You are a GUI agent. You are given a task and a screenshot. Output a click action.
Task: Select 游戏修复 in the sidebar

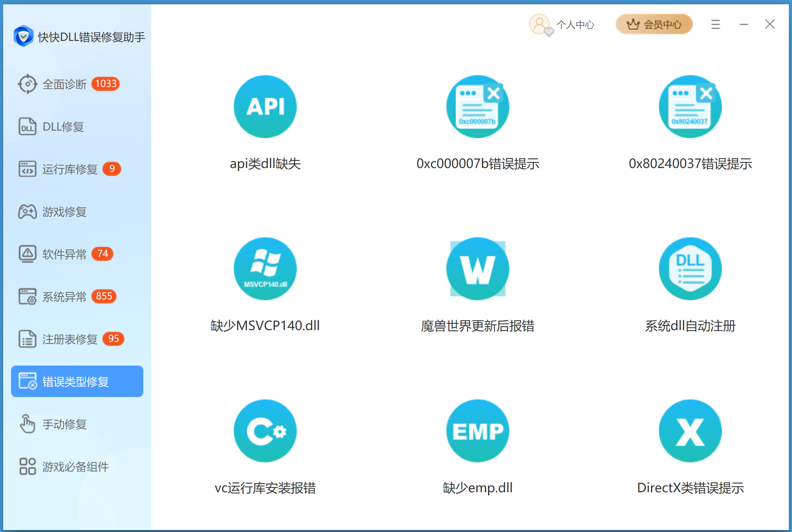pyautogui.click(x=64, y=212)
